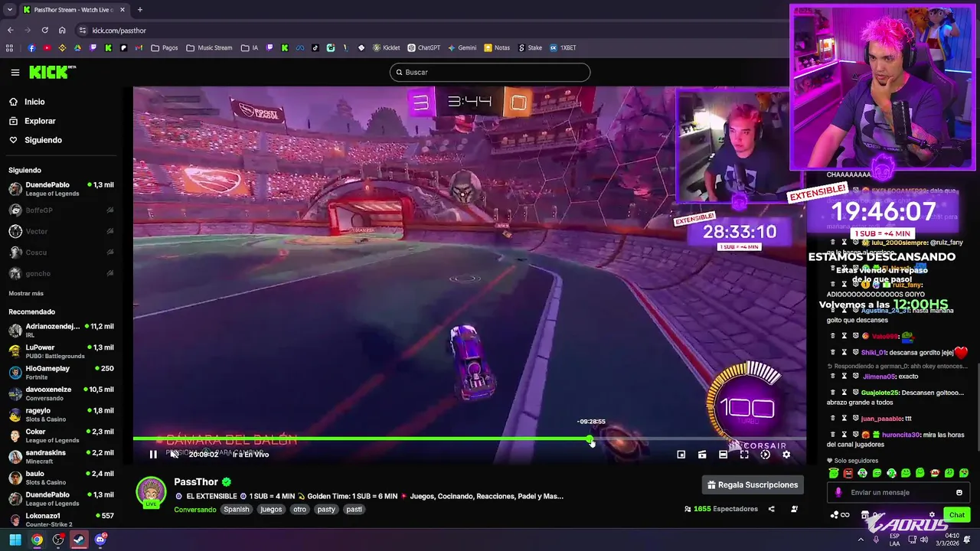Open the Music Stream bookmarks folder

(x=209, y=47)
